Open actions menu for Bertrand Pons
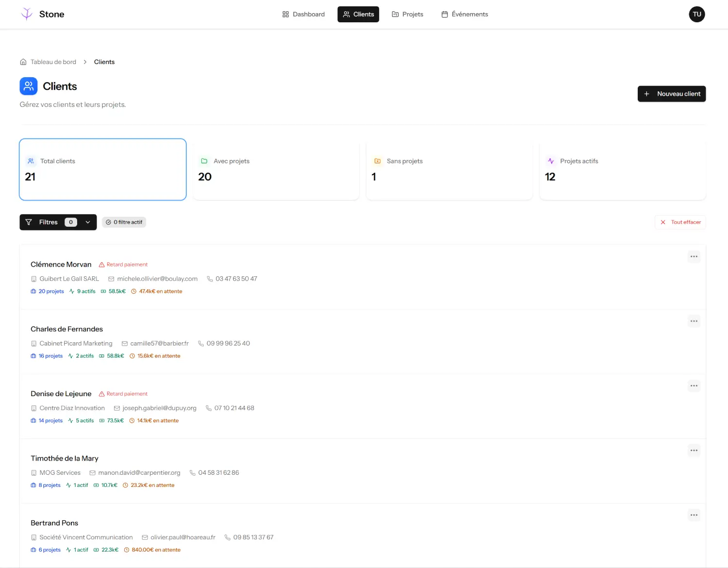728x568 pixels. point(694,515)
